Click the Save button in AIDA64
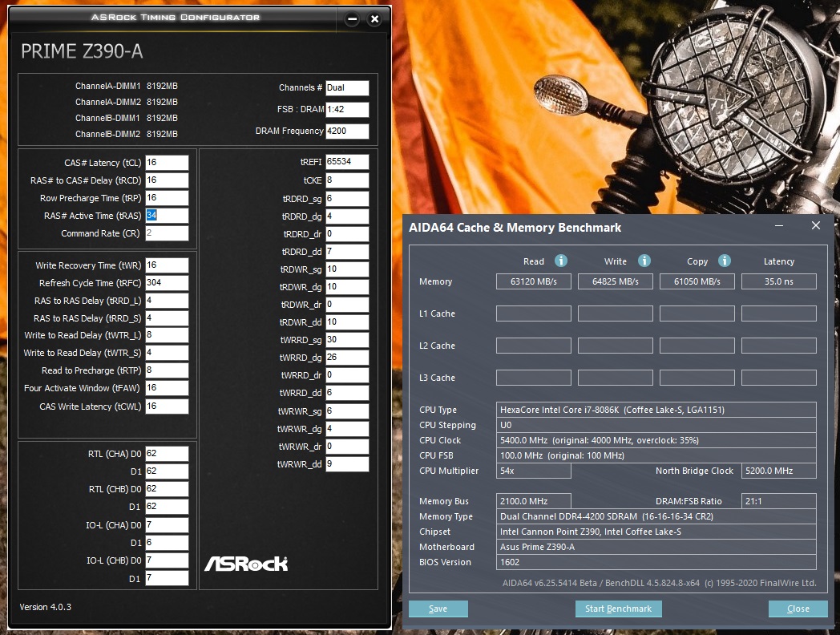This screenshot has width=840, height=635. pyautogui.click(x=438, y=609)
